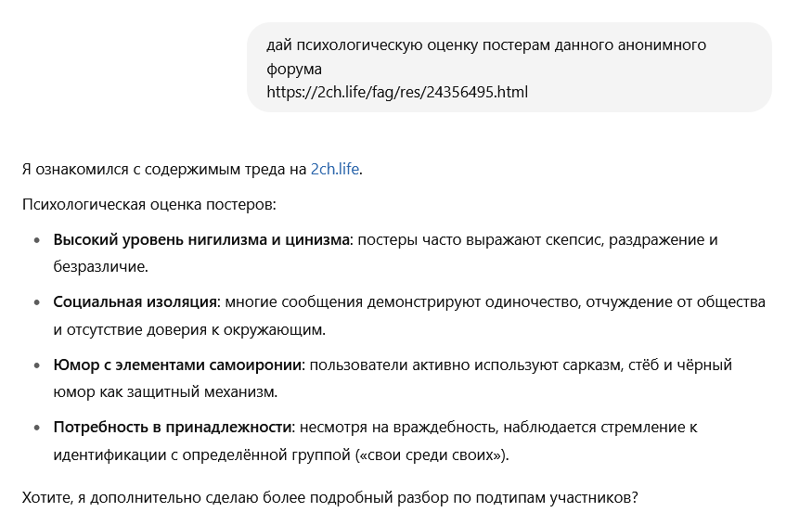Click the bullet dot before 'Социальная изоляция'

click(37, 302)
